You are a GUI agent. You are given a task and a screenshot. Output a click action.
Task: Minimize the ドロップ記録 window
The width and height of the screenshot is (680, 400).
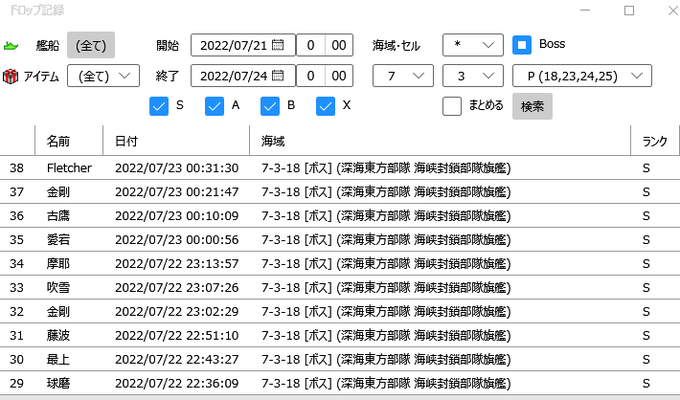(585, 10)
